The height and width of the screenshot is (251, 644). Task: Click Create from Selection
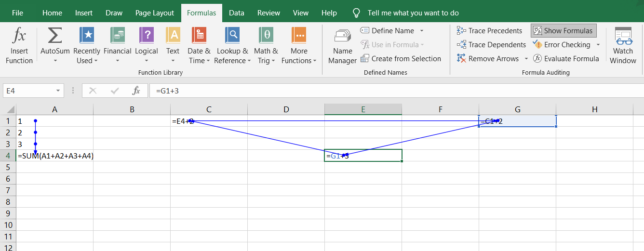(401, 59)
